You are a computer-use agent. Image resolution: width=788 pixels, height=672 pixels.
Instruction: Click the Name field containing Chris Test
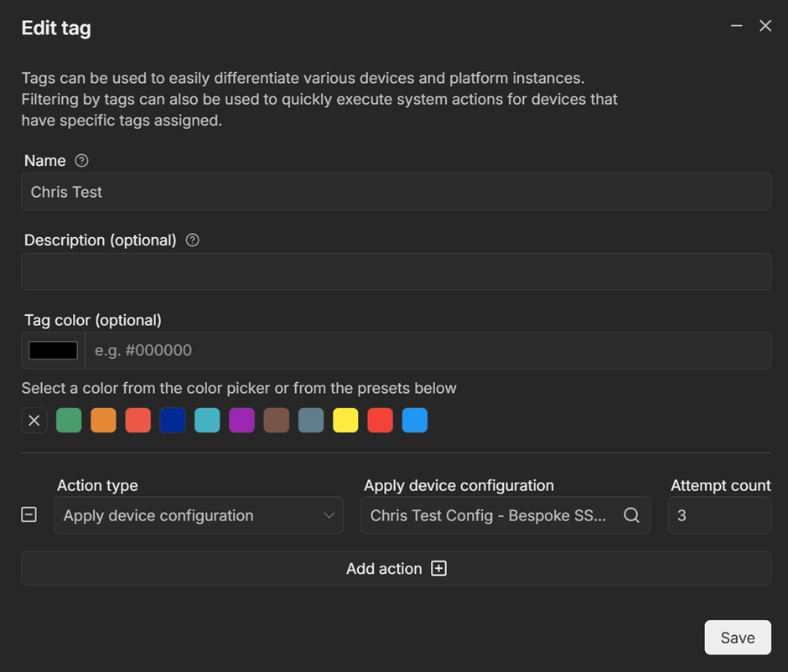click(x=396, y=192)
